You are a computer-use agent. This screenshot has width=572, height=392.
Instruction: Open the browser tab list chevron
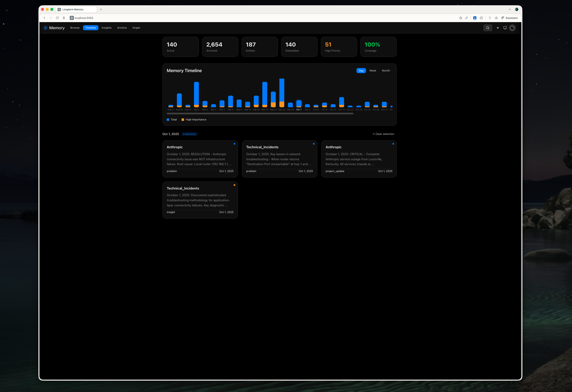(x=510, y=9)
